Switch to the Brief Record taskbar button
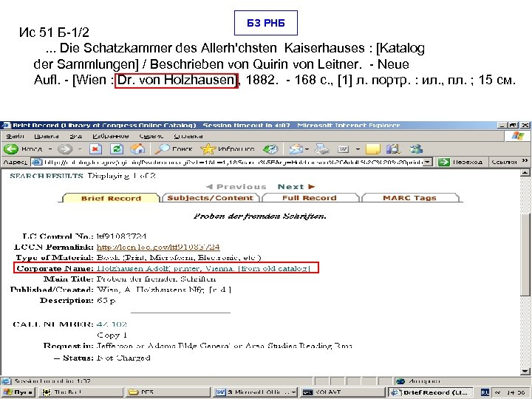Image resolution: width=532 pixels, height=399 pixels. coord(431,392)
